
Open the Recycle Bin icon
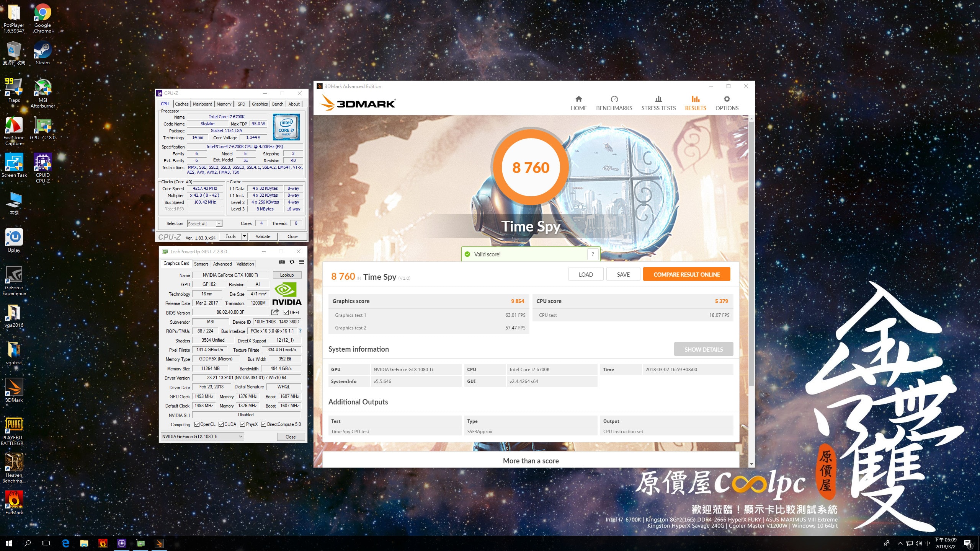(x=14, y=54)
